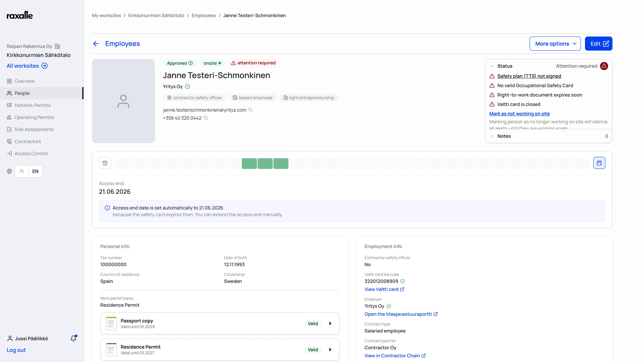This screenshot has height=362, width=644.
Task: Click the Edit button
Action: click(599, 44)
